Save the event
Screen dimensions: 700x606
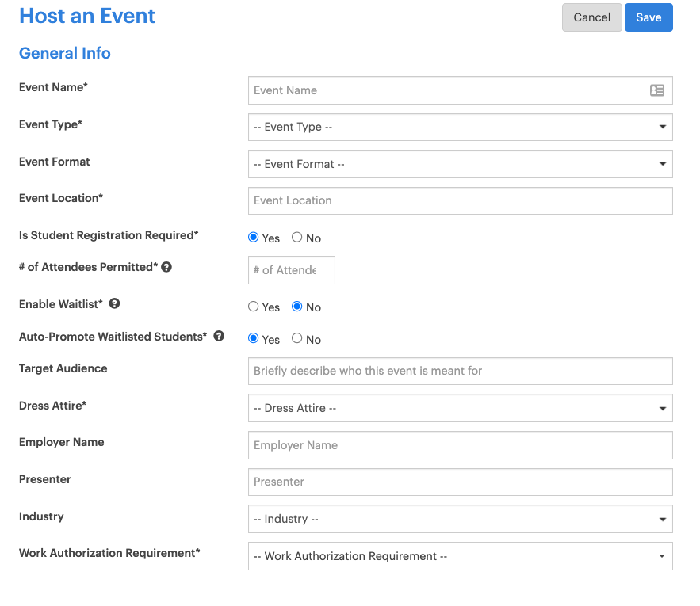[648, 17]
